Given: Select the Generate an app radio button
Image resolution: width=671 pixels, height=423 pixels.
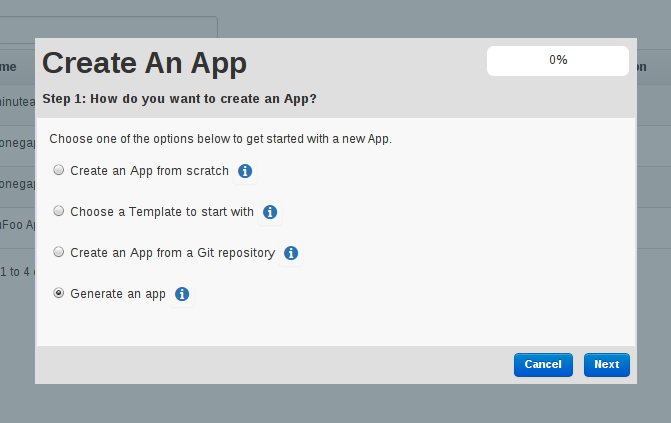Looking at the screenshot, I should 59,293.
